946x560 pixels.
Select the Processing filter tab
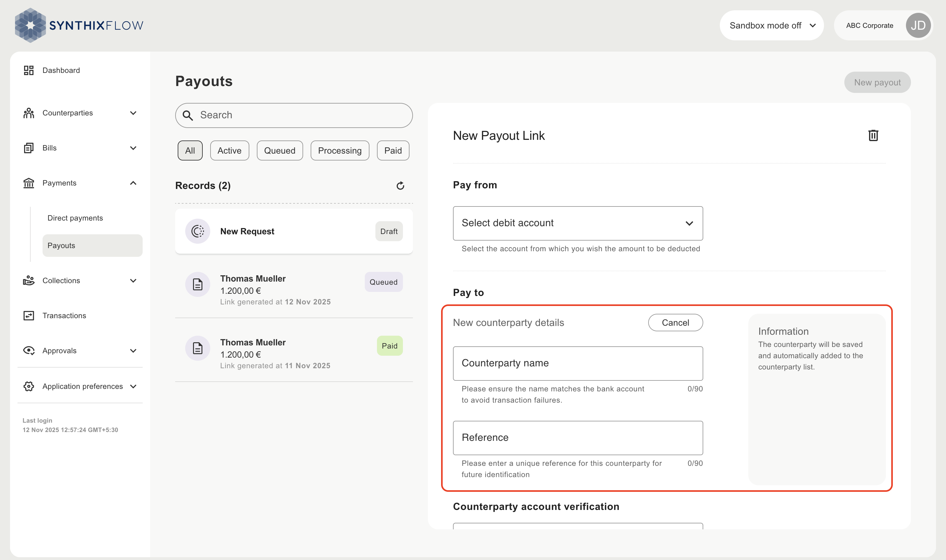click(x=340, y=150)
